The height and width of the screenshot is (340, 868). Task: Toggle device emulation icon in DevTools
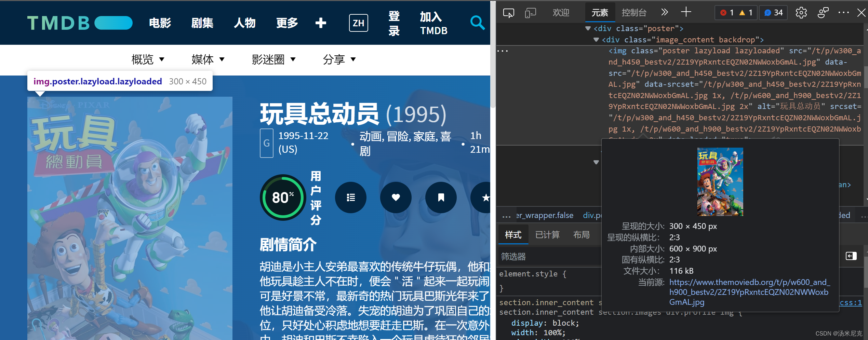pos(530,13)
